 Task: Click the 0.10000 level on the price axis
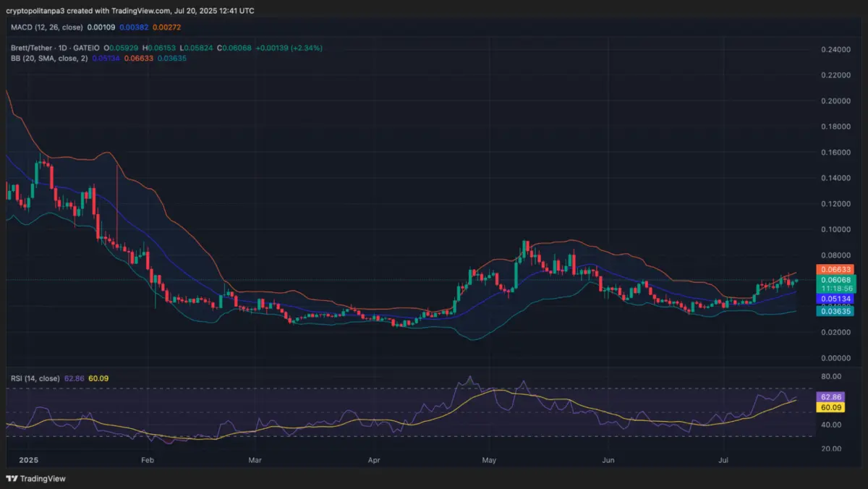pos(836,229)
